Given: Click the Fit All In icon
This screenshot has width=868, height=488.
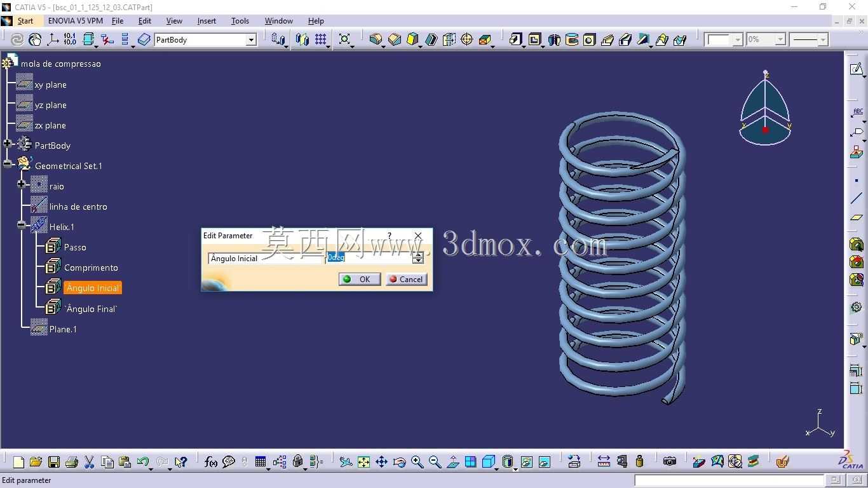Looking at the screenshot, I should [363, 462].
